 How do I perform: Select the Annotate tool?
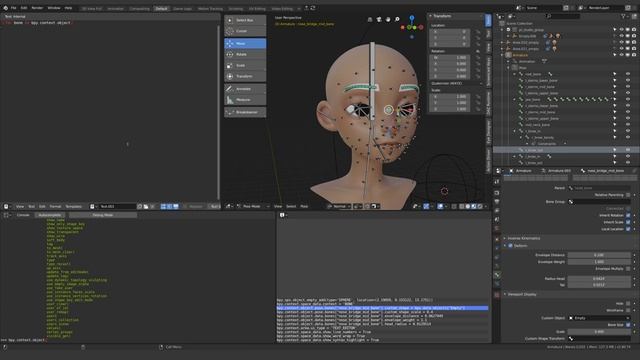pos(245,89)
